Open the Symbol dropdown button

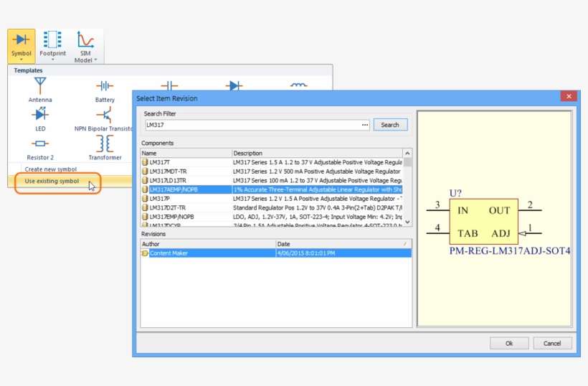point(22,46)
